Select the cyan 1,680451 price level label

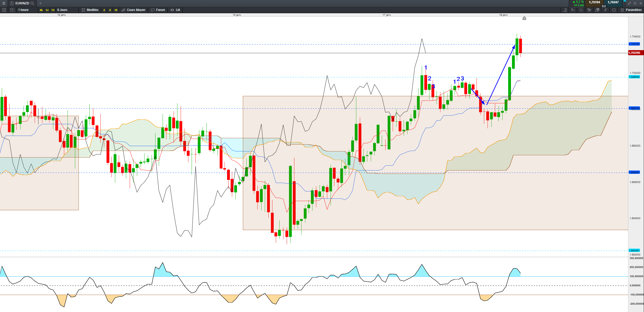tap(634, 250)
